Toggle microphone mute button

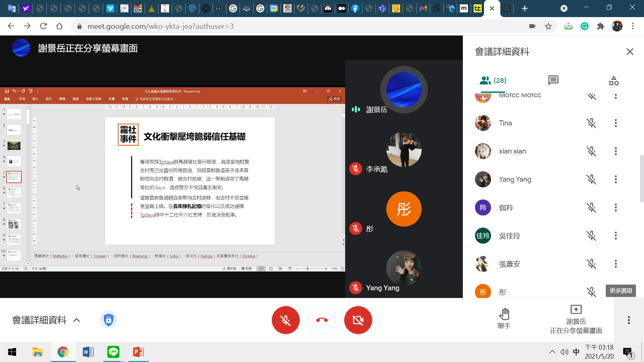click(285, 320)
